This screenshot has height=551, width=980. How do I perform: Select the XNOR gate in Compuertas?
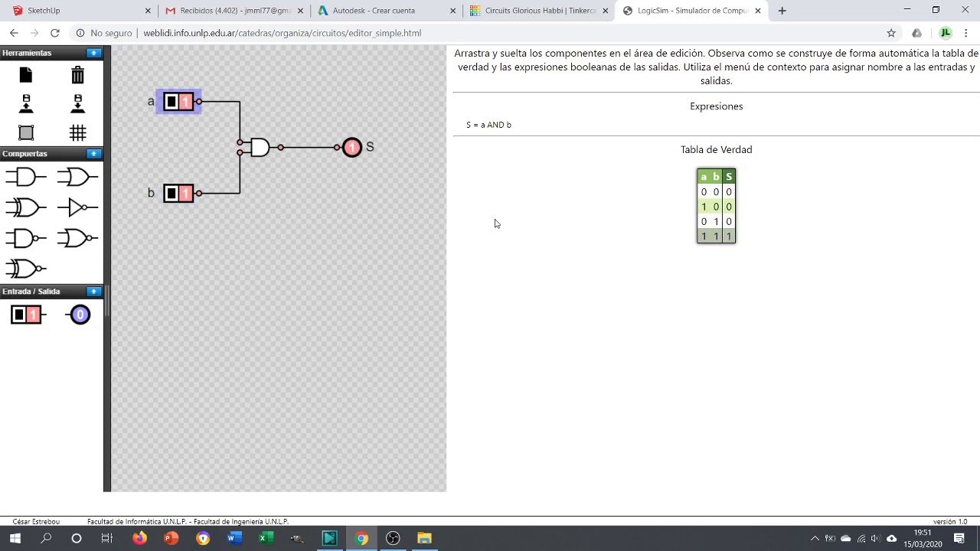[26, 269]
